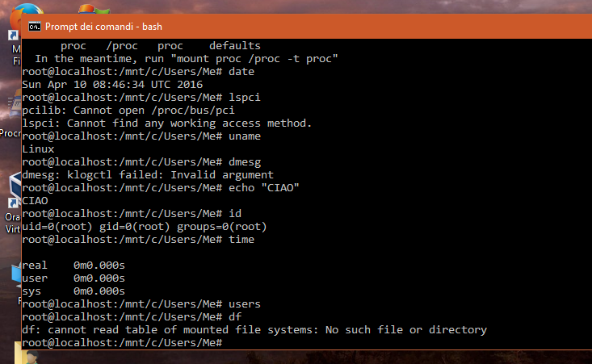The height and width of the screenshot is (364, 592).
Task: Click the 'Prompt dei comandi - bash' title bar
Action: [x=242, y=27]
